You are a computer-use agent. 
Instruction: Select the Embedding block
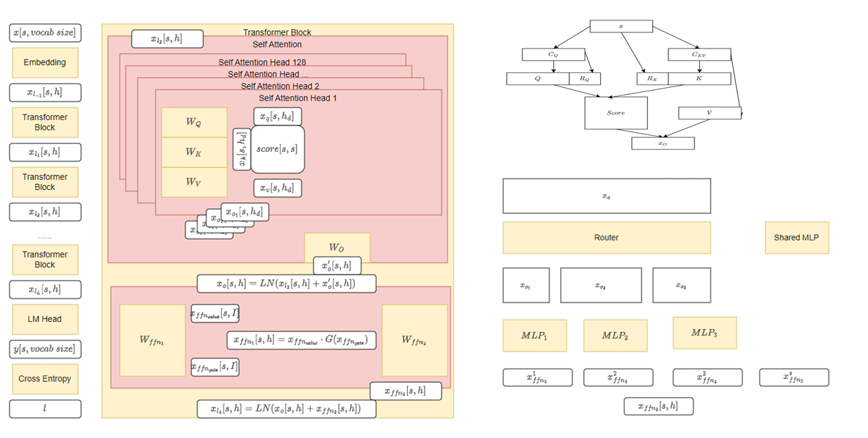pos(45,63)
